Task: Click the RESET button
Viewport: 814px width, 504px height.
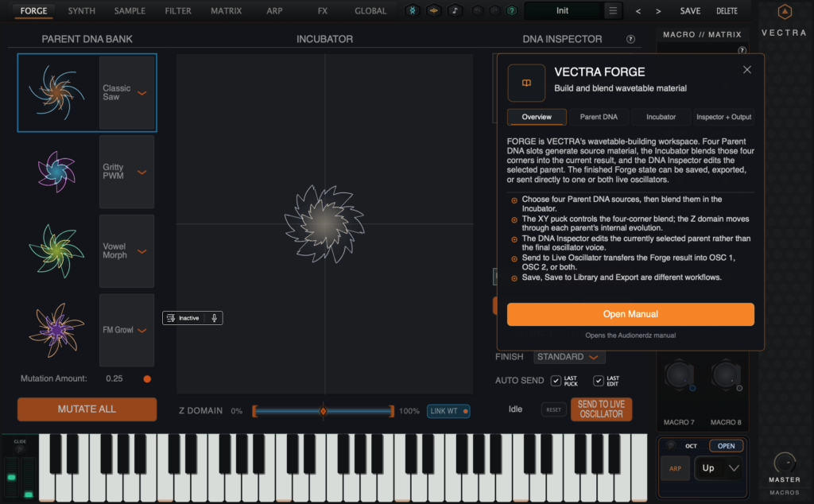Action: pos(553,410)
